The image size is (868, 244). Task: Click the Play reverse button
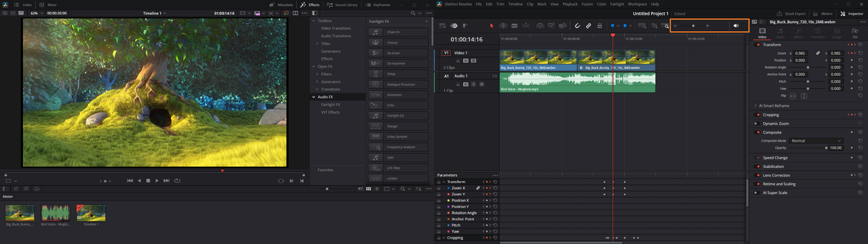coord(139,181)
